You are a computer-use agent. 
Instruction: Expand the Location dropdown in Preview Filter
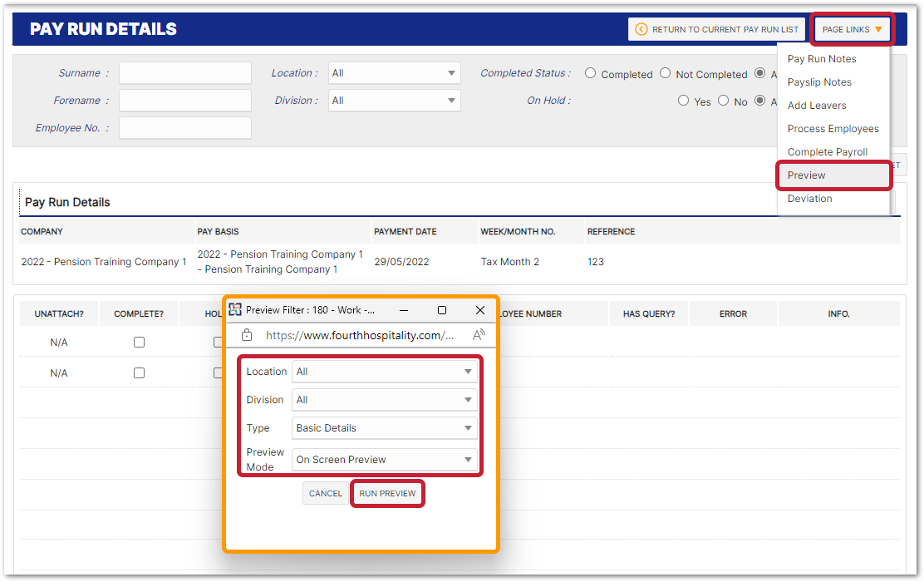tap(384, 372)
